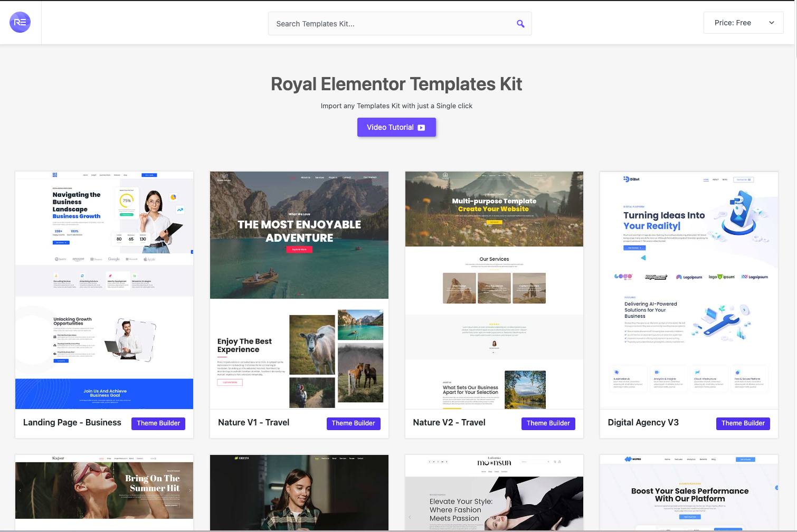Open Nature V1 - Travel template preview
The image size is (797, 532).
coord(299,290)
